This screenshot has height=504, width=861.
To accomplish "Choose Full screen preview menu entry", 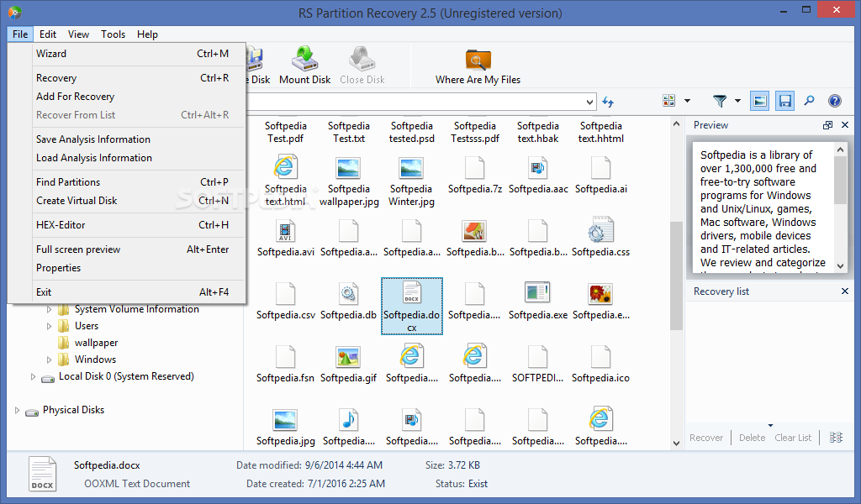I will point(127,249).
